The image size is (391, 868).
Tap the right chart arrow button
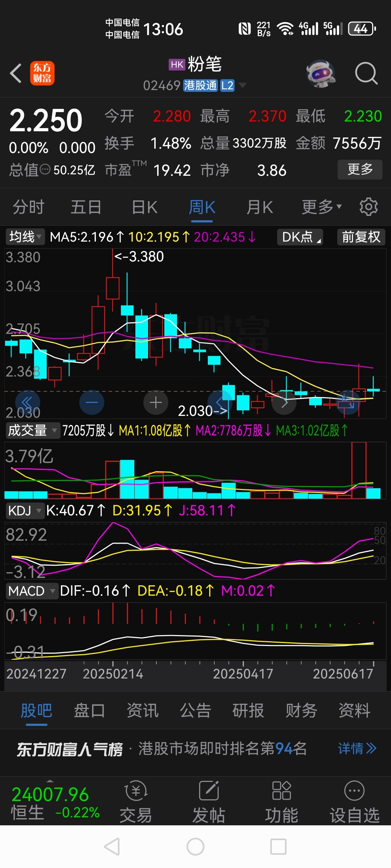coord(284,403)
